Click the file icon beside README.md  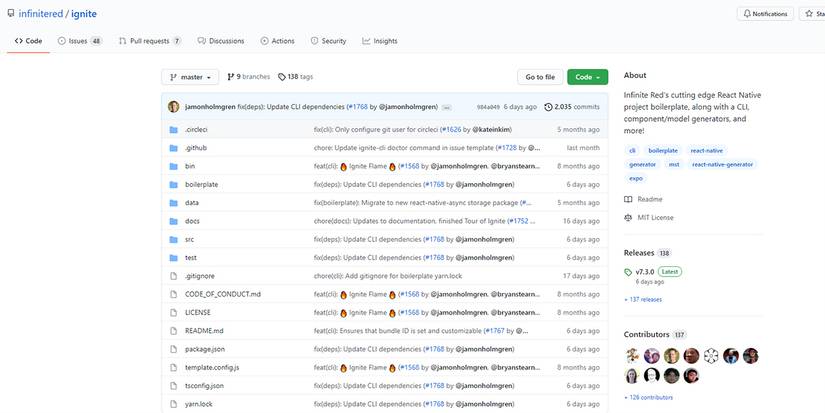click(174, 331)
